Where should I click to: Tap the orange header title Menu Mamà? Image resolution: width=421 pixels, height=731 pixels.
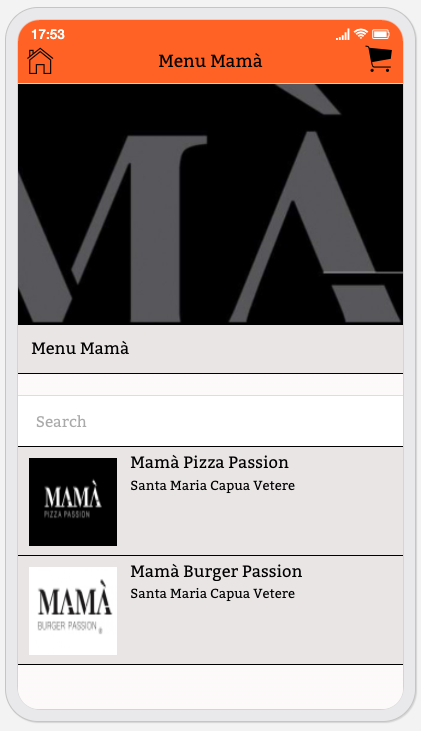click(210, 61)
